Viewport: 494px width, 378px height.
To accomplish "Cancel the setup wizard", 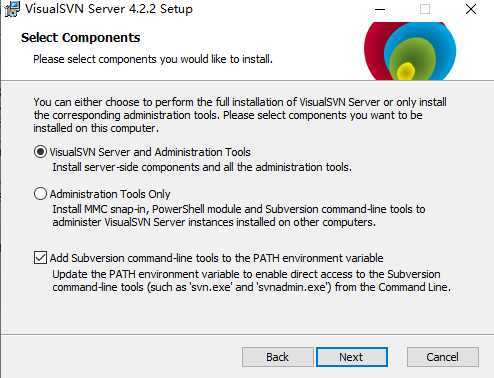I will click(443, 357).
